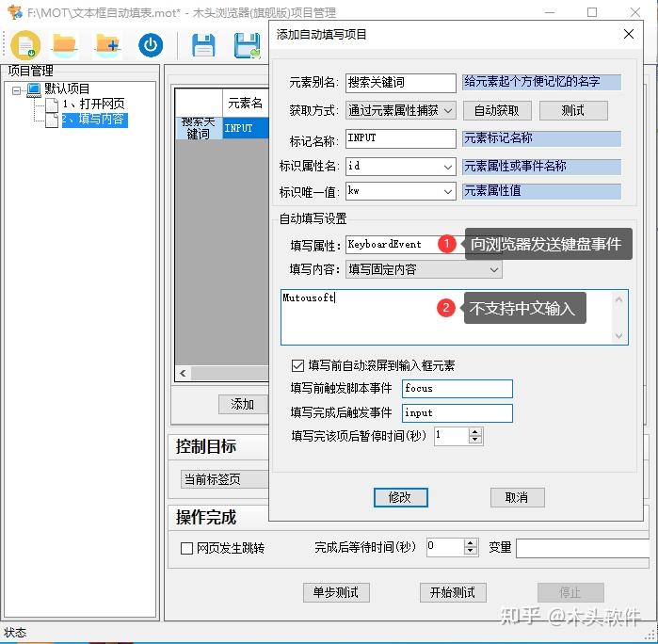Viewport: 658px width, 644px height.
Task: Click the 测试 button in dialog
Action: (x=573, y=111)
